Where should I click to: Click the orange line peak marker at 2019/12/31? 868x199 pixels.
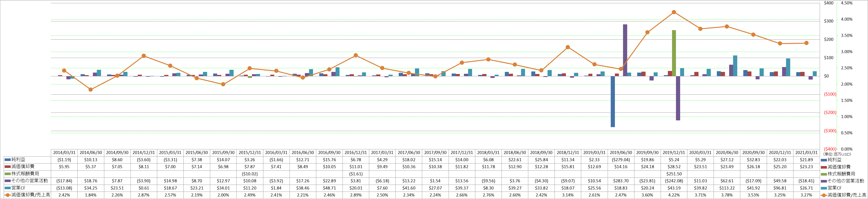(x=674, y=12)
